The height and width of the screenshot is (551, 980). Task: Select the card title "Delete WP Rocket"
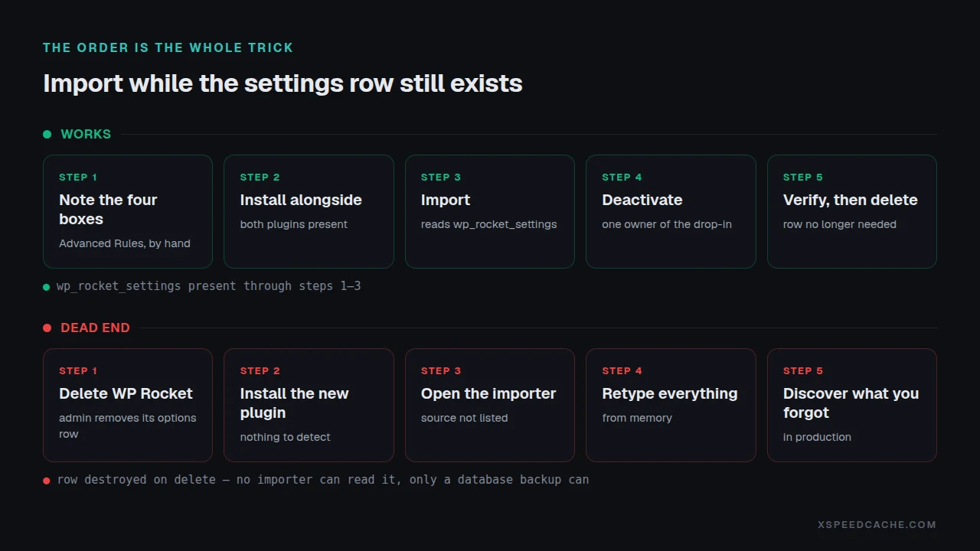pos(126,393)
